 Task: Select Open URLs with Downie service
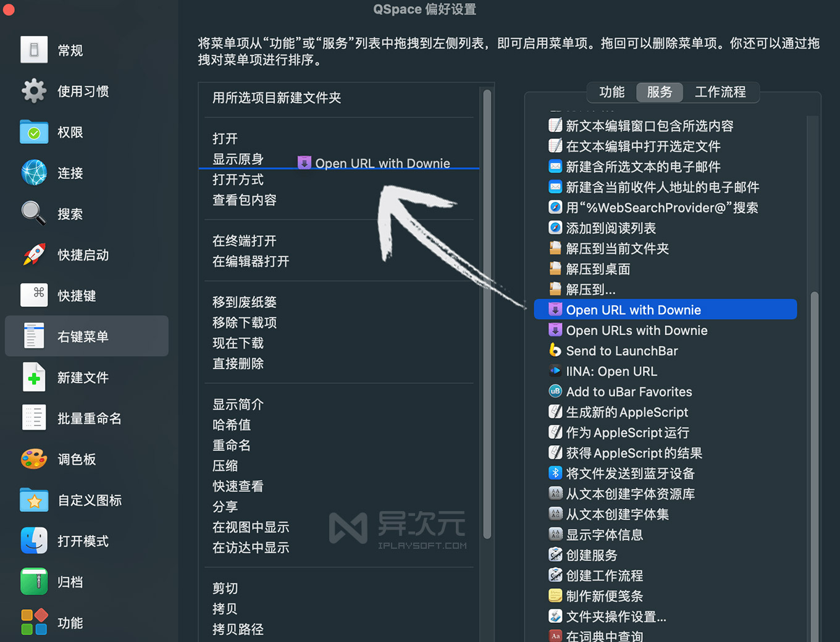pos(637,330)
